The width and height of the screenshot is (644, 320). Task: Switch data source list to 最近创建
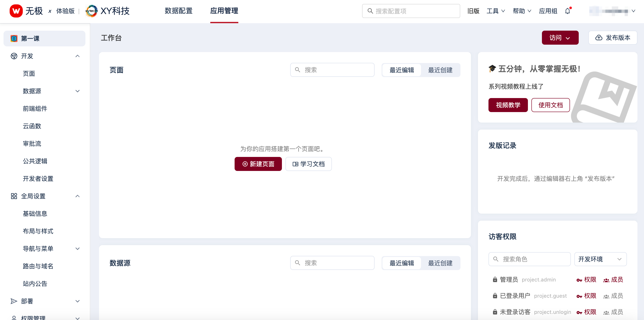(x=440, y=263)
